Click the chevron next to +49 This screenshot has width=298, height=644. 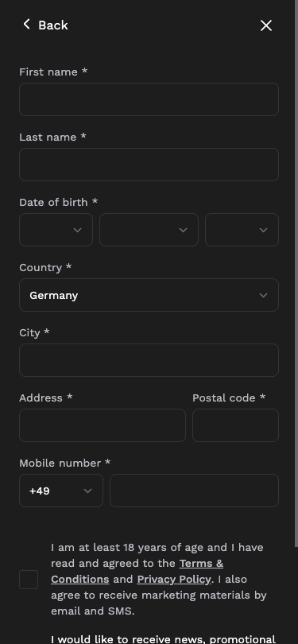[87, 491]
